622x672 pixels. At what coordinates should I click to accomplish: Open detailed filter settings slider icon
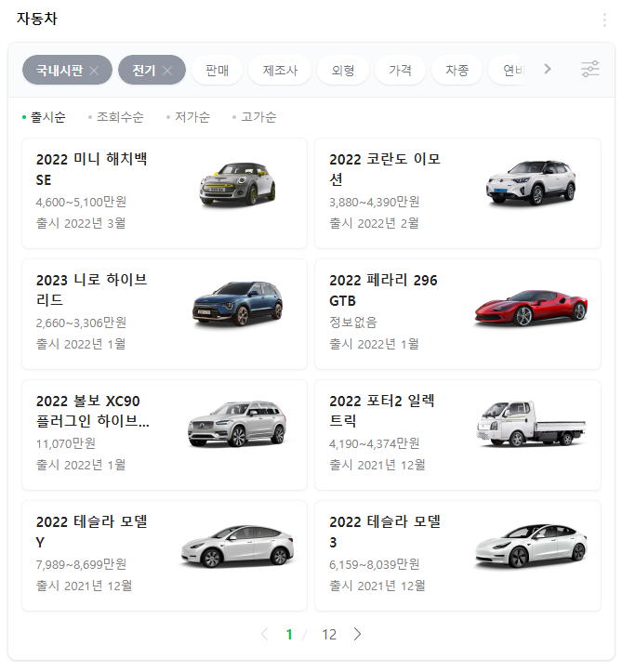589,69
